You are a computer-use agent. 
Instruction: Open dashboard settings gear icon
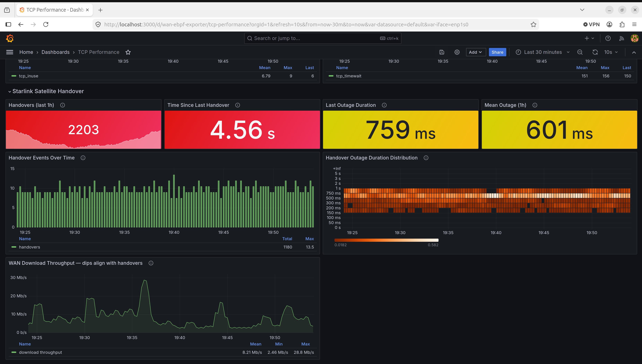[457, 52]
